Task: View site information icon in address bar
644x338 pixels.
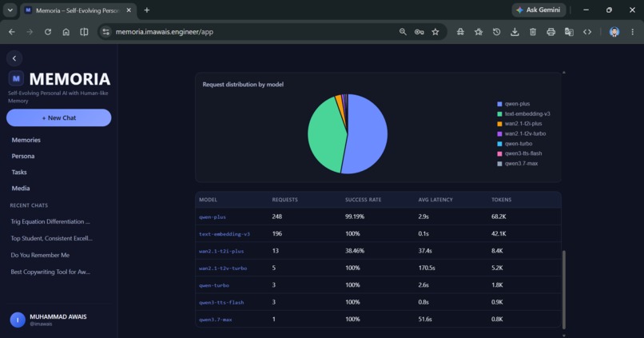Action: (x=106, y=32)
